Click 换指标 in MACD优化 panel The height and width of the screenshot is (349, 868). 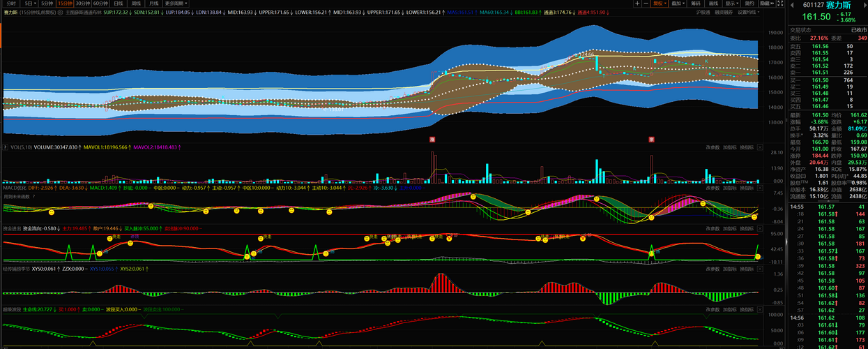point(747,187)
